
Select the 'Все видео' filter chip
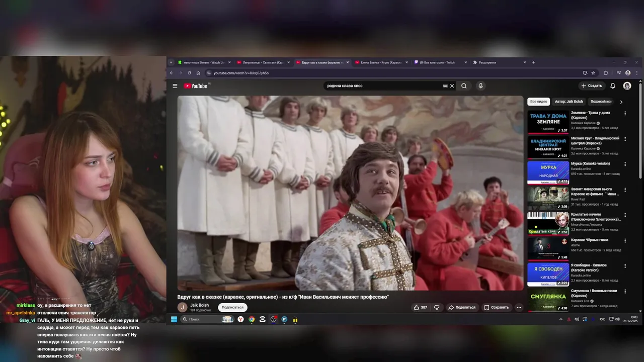[x=538, y=102]
